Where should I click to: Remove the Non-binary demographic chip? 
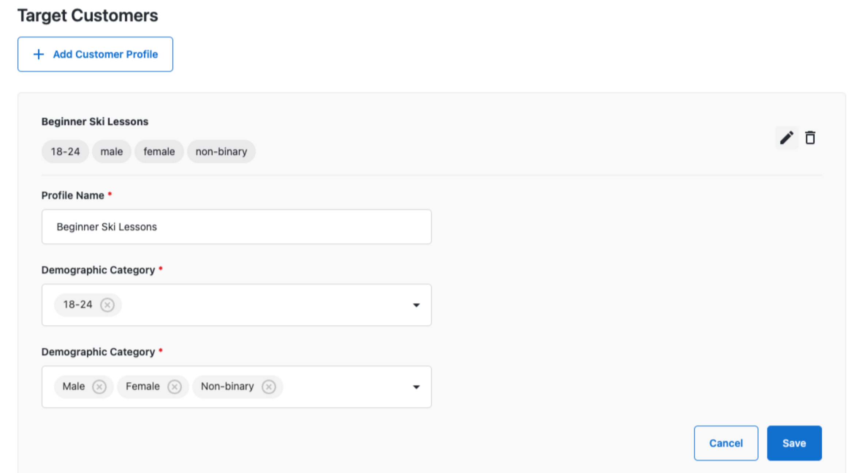(x=269, y=386)
